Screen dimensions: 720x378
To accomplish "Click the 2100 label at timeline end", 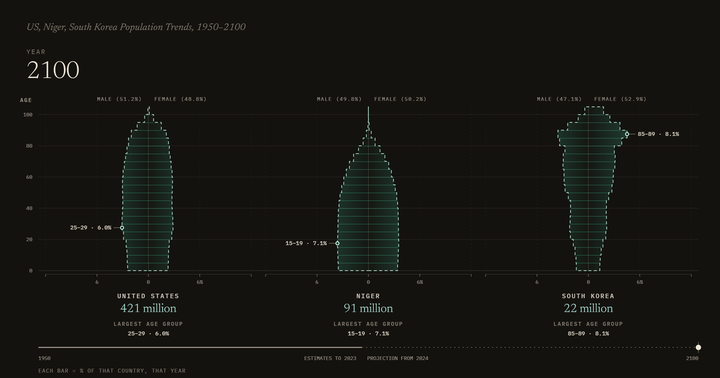I will [x=692, y=358].
